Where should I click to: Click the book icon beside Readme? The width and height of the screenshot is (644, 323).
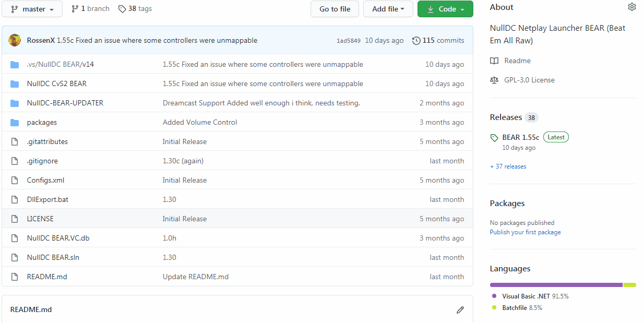pyautogui.click(x=494, y=61)
